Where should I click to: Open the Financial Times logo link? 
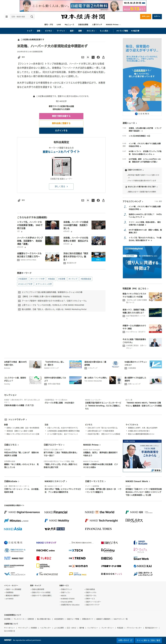click(x=98, y=529)
